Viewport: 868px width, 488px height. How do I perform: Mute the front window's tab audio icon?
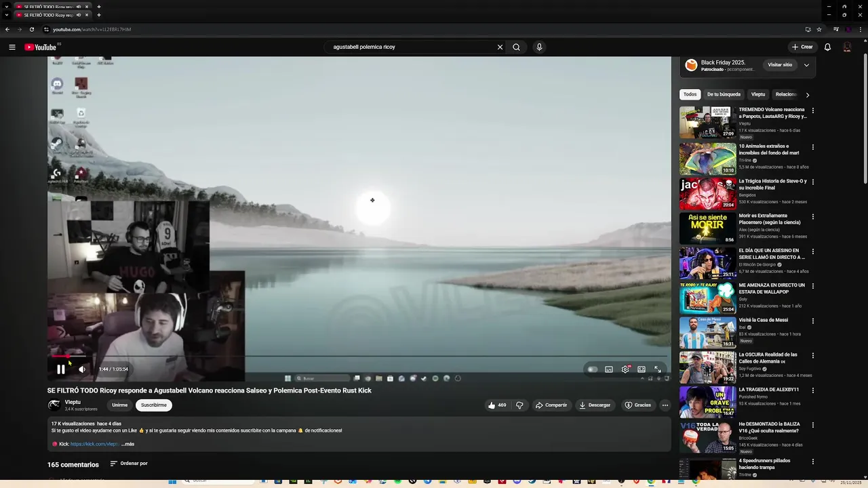pos(79,15)
